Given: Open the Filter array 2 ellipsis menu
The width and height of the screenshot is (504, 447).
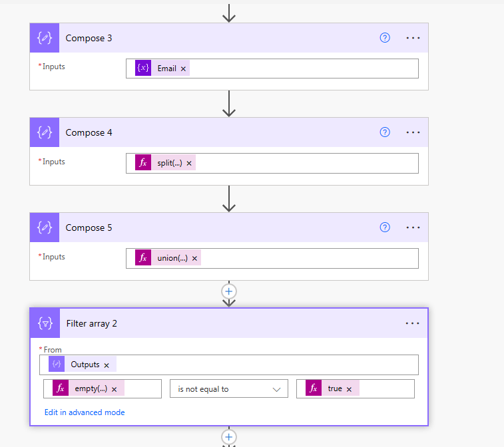Looking at the screenshot, I should tap(412, 323).
